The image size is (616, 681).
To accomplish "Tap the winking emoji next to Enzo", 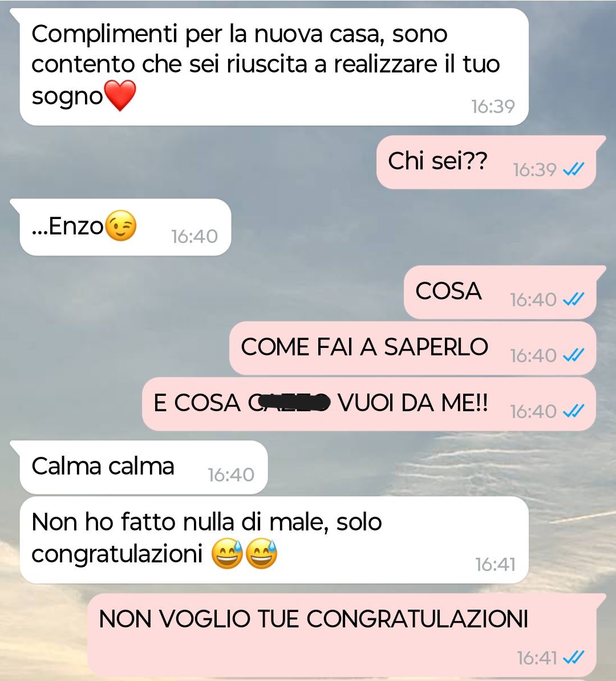I will (x=121, y=225).
